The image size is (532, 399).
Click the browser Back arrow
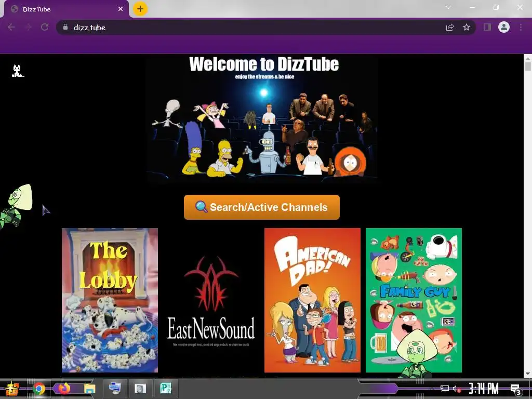(11, 27)
